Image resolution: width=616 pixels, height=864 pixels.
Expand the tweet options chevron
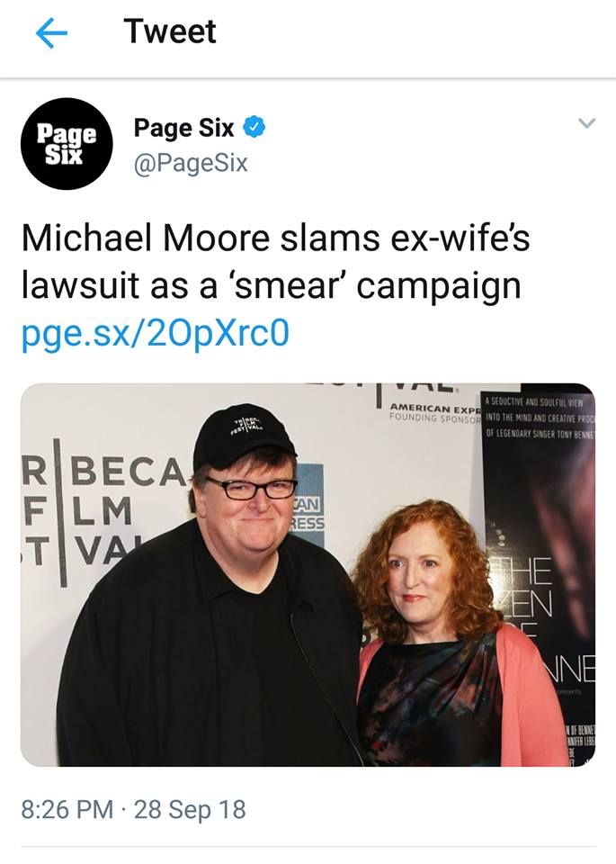click(587, 123)
